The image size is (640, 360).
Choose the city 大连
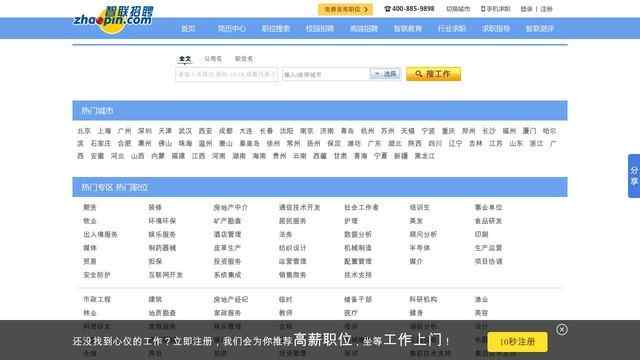click(246, 131)
